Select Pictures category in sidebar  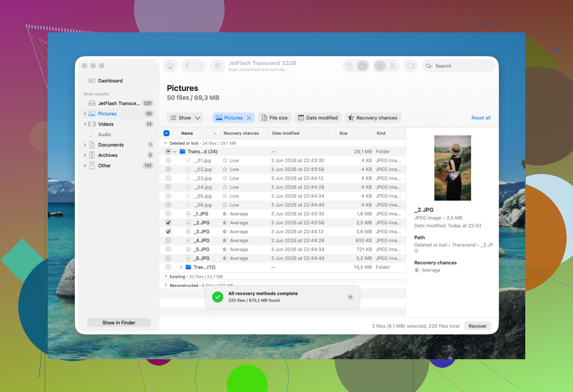click(119, 114)
